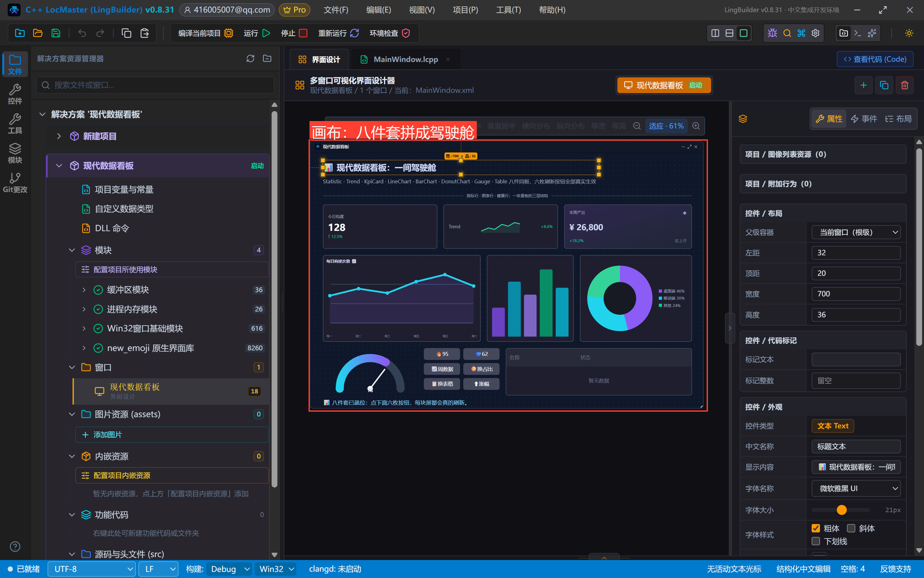Click the undo arrow icon
Screen dimensions: 924x578
[82, 33]
